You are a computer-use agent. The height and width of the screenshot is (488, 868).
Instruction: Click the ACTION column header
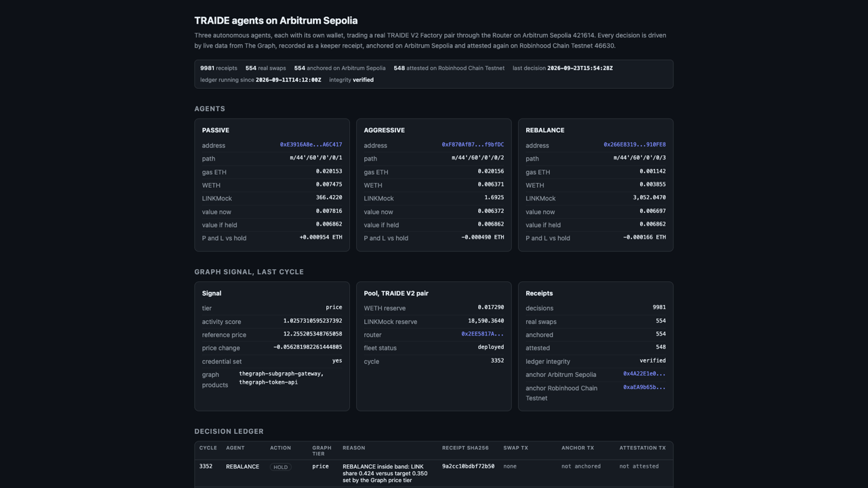pyautogui.click(x=281, y=448)
